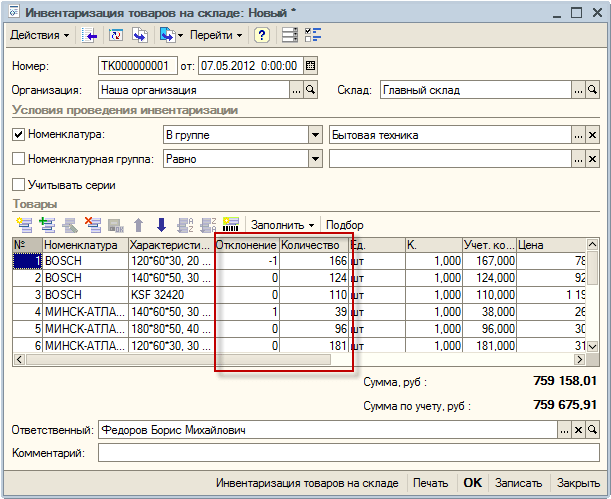The image size is (611, 499).
Task: Clear the Бытовая техника value with X
Action: click(x=592, y=135)
